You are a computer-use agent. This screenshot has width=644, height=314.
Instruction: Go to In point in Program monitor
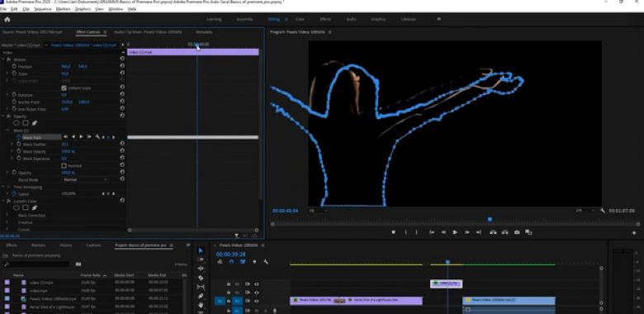(432, 232)
